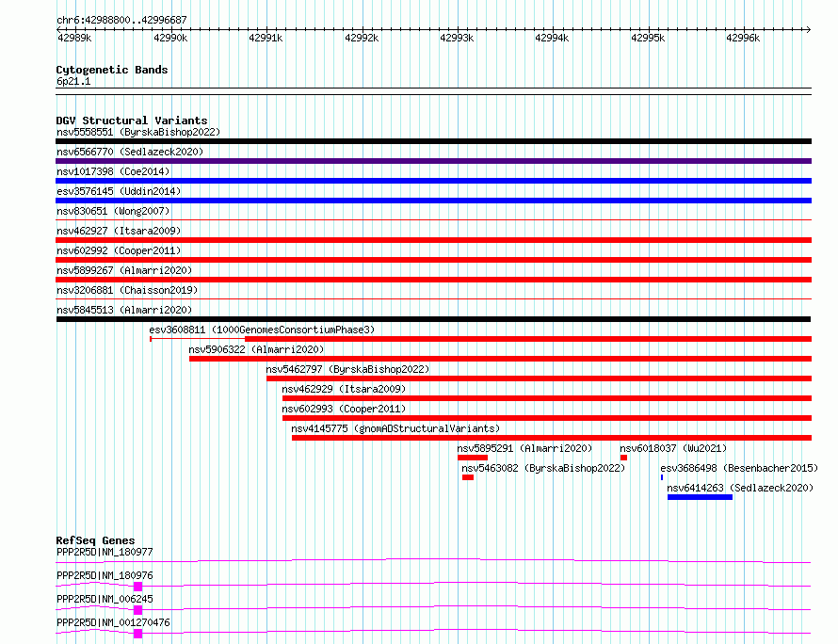Click the magenta exon box of NM_001270476
The height and width of the screenshot is (644, 838).
click(137, 634)
